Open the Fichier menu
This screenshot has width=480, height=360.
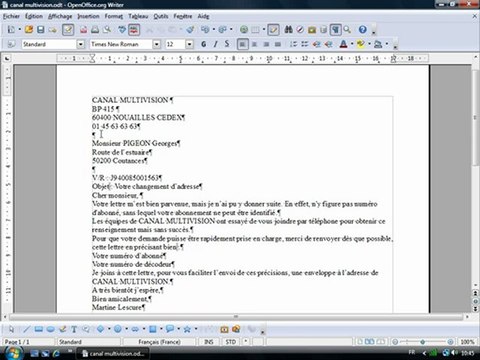coord(11,16)
